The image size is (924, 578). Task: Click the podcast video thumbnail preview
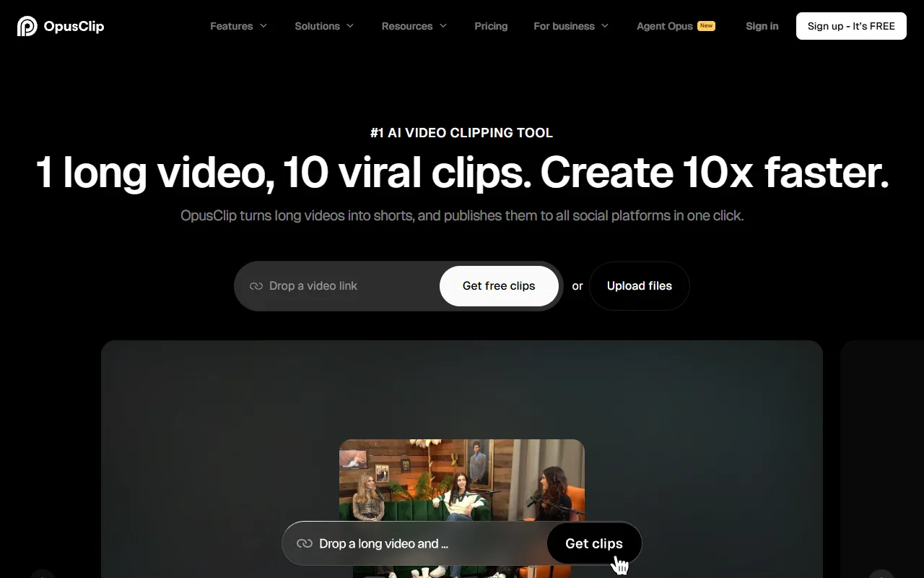[461, 477]
